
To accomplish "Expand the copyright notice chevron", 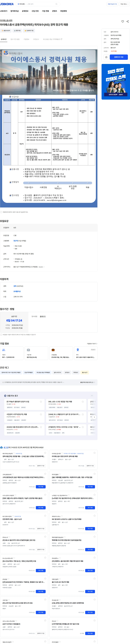I will [64, 382].
